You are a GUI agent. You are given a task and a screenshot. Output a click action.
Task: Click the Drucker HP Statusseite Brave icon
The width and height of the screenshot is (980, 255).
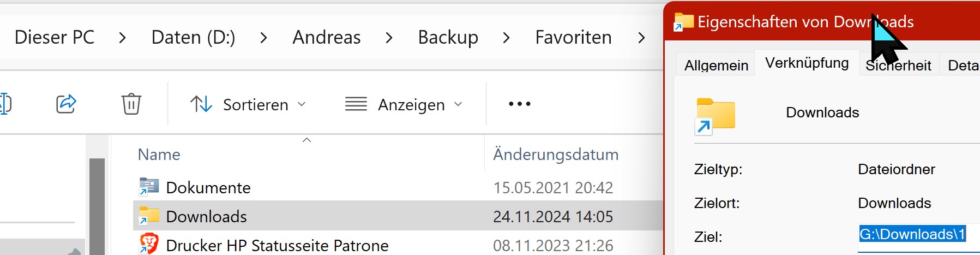tap(149, 244)
